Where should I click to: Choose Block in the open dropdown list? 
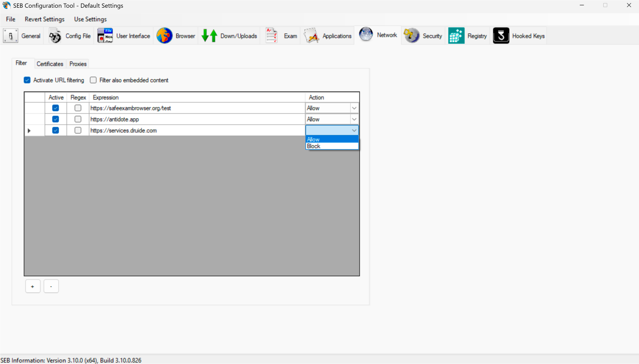click(314, 146)
